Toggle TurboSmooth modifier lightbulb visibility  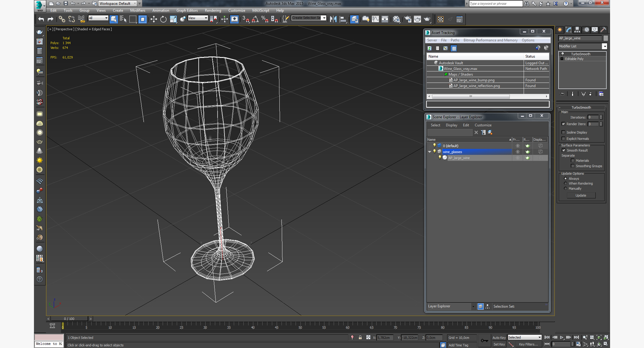(x=562, y=54)
